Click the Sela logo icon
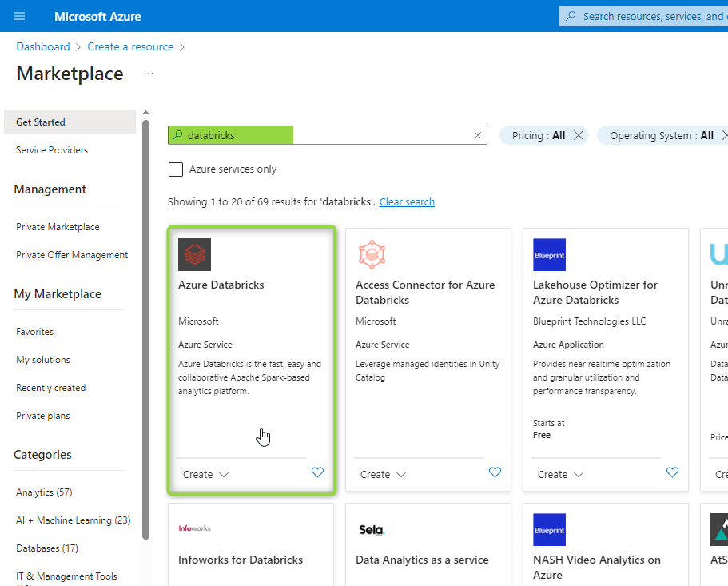The image size is (728, 586). pos(372,530)
